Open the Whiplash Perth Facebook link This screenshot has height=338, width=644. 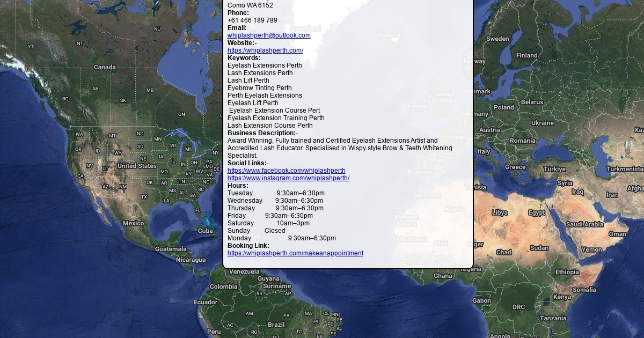click(286, 171)
